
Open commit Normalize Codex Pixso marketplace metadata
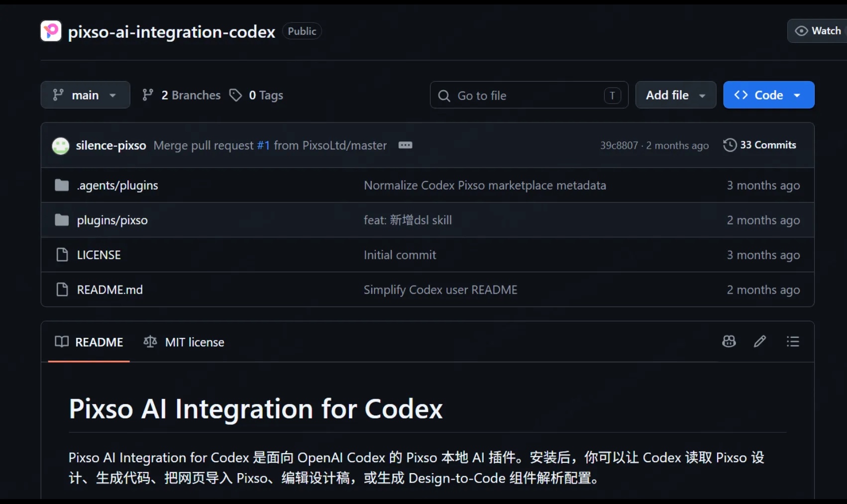click(x=485, y=185)
